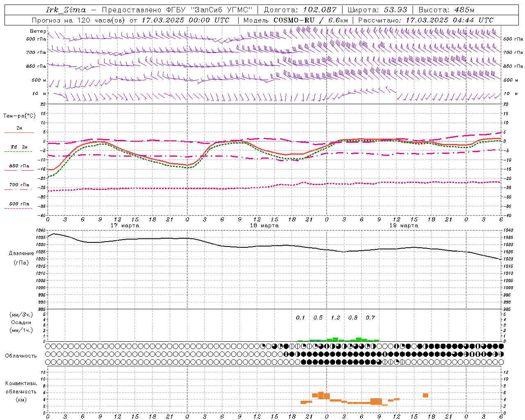
Task: Click the Осадки precipitation label
Action: (x=21, y=322)
